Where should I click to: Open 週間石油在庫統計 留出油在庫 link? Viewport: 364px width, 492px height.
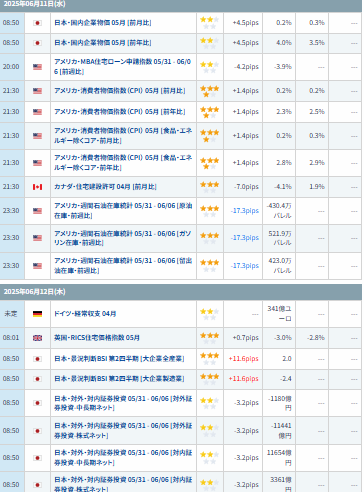point(123,266)
